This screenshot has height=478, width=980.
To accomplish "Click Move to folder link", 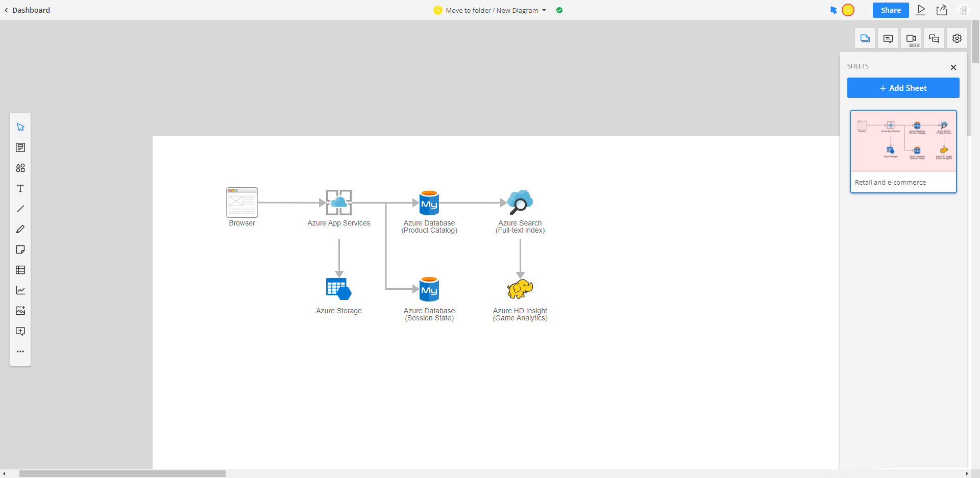I will pos(468,10).
